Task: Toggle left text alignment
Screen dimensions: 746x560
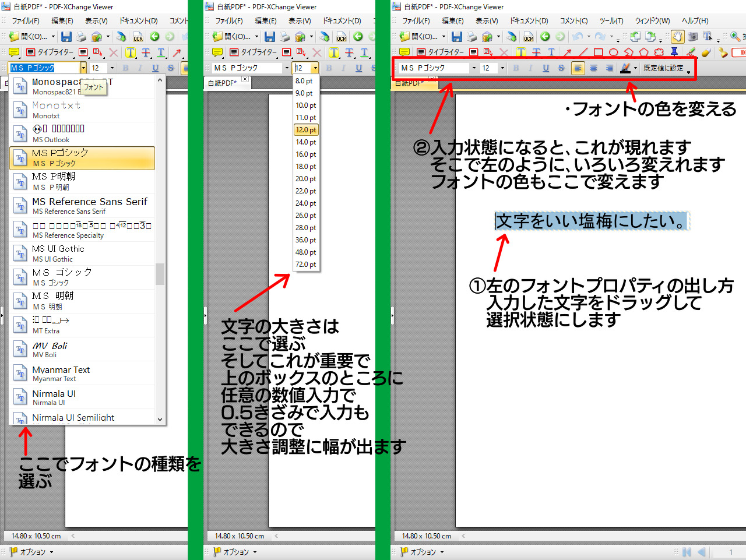Action: 578,68
